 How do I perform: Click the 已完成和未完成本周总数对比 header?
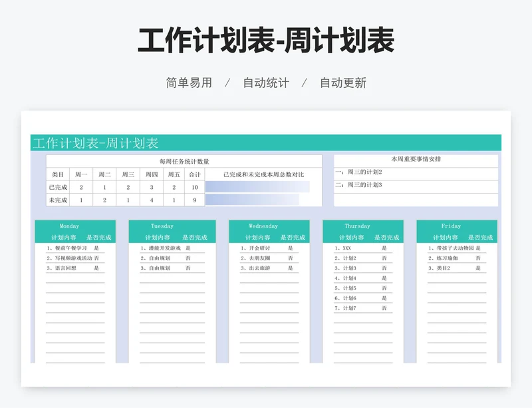263,174
